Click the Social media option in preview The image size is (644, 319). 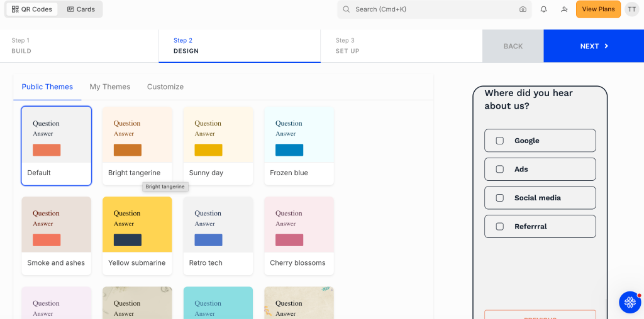[x=540, y=198]
